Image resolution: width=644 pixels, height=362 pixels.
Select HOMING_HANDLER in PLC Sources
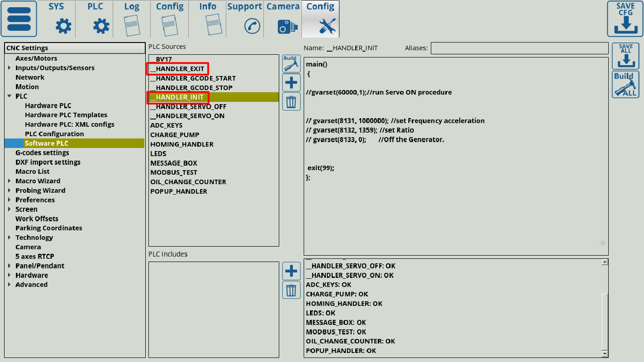182,144
